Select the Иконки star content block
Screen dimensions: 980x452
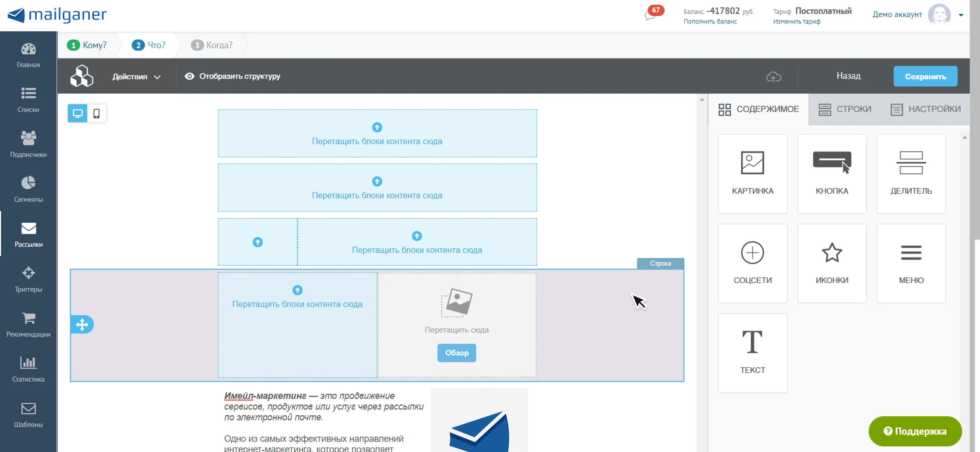coord(832,263)
